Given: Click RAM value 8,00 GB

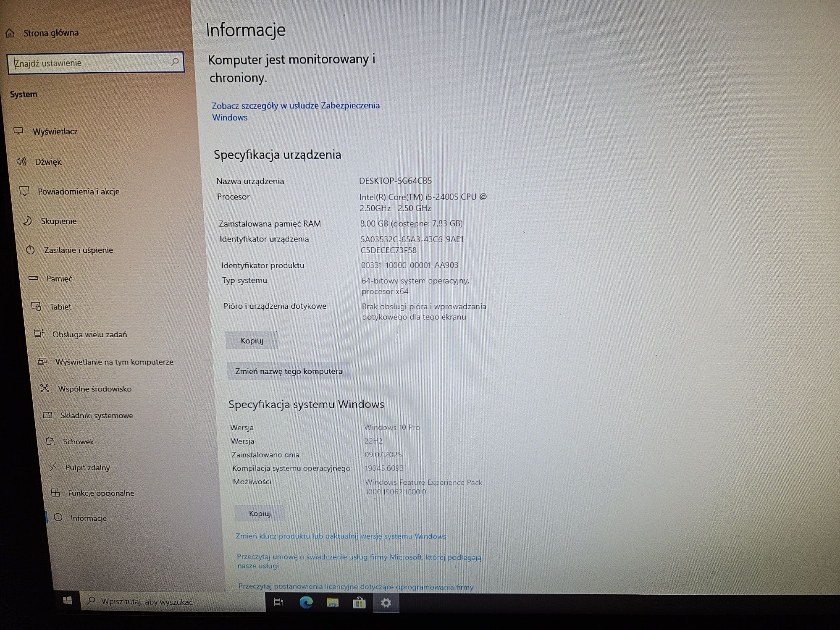Looking at the screenshot, I should [411, 223].
